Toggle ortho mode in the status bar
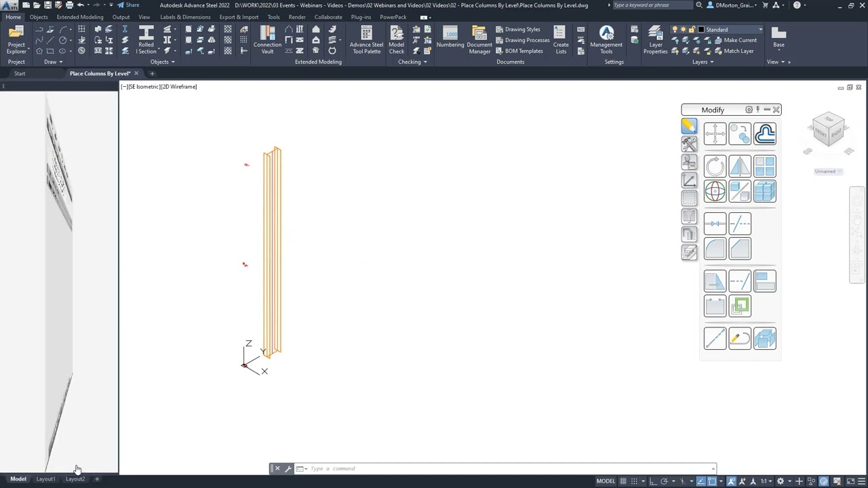The image size is (868, 488). [x=653, y=481]
